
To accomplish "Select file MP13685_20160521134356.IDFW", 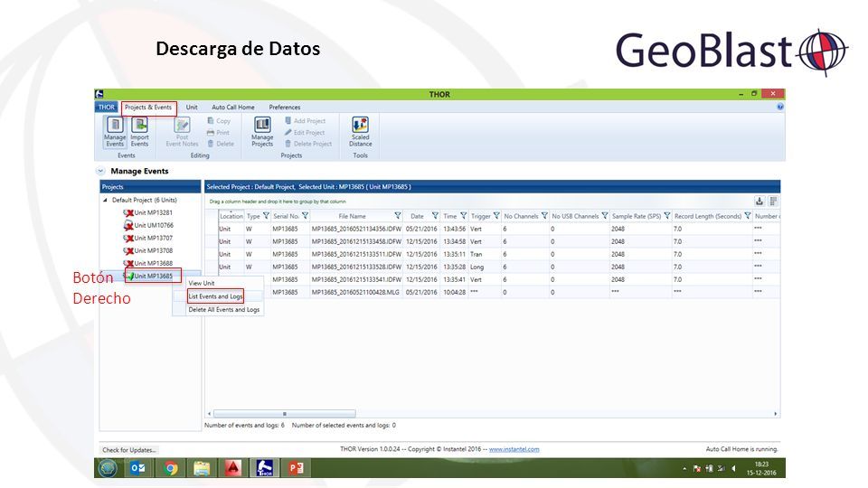I will tap(356, 229).
